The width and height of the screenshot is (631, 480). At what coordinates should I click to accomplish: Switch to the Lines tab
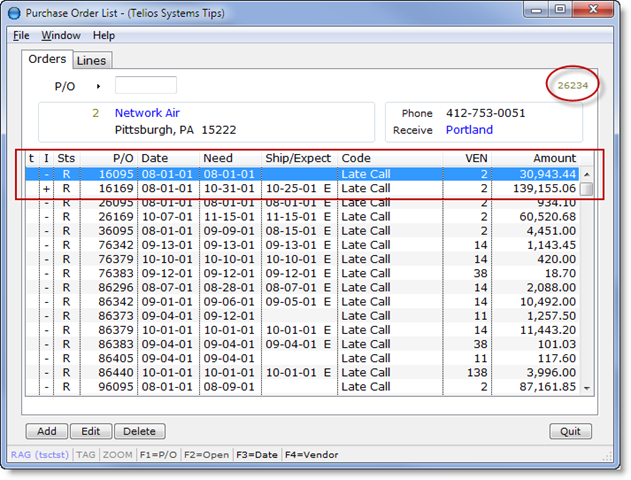click(92, 61)
